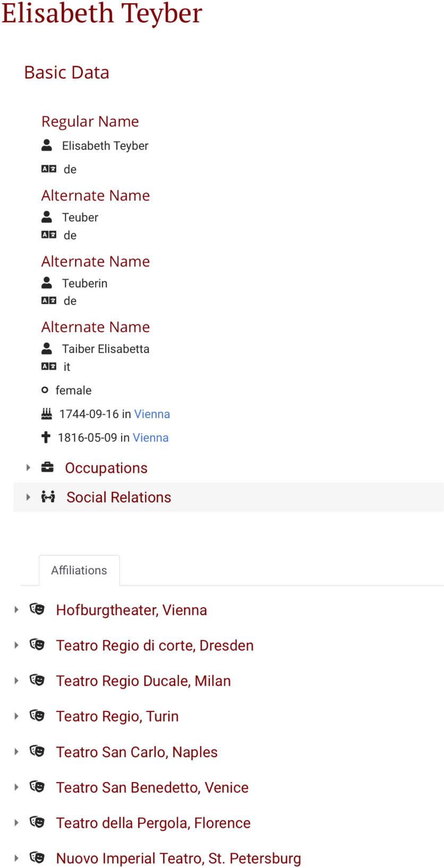Click masks icon beside Teatro Regio, Turin
The image size is (444, 868).
click(x=37, y=716)
